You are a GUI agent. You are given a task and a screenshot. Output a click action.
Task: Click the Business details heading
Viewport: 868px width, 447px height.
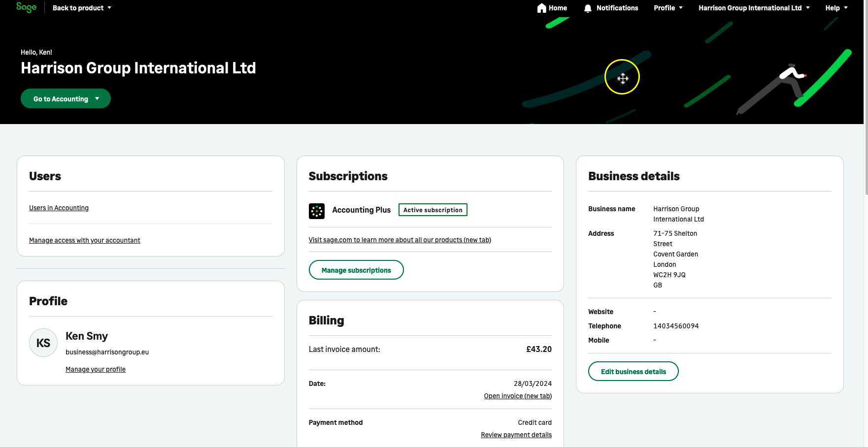click(x=634, y=176)
